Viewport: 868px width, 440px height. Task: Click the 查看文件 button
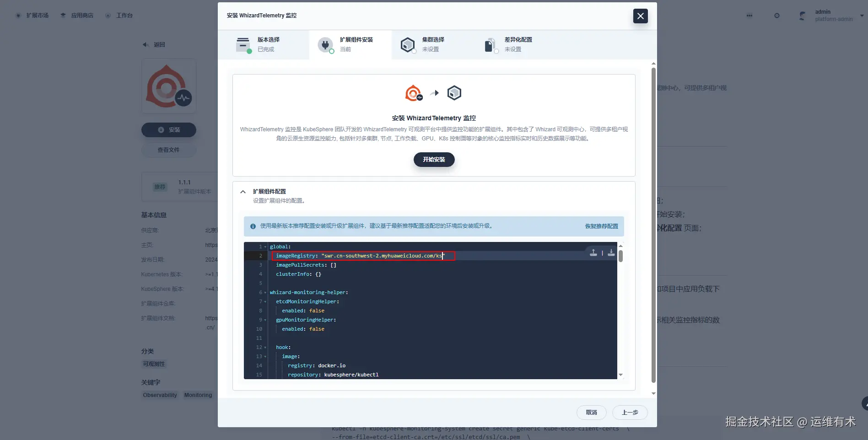click(169, 150)
